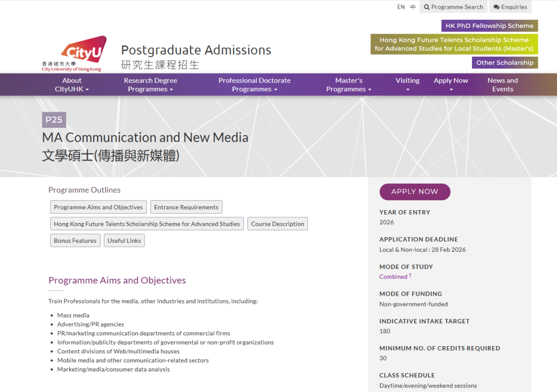This screenshot has height=392, width=557.
Task: Open the Master's Programmes menu
Action: tap(349, 84)
